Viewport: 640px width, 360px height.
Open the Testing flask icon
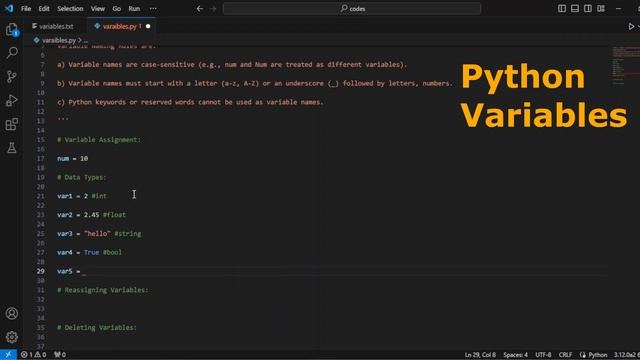pos(12,148)
